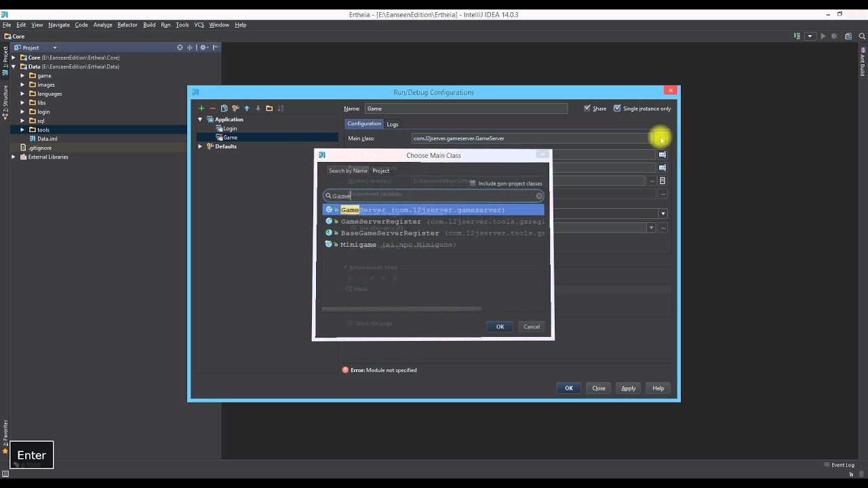Move configuration up with blue arrow icon
Image resolution: width=868 pixels, height=488 pixels.
pos(247,108)
